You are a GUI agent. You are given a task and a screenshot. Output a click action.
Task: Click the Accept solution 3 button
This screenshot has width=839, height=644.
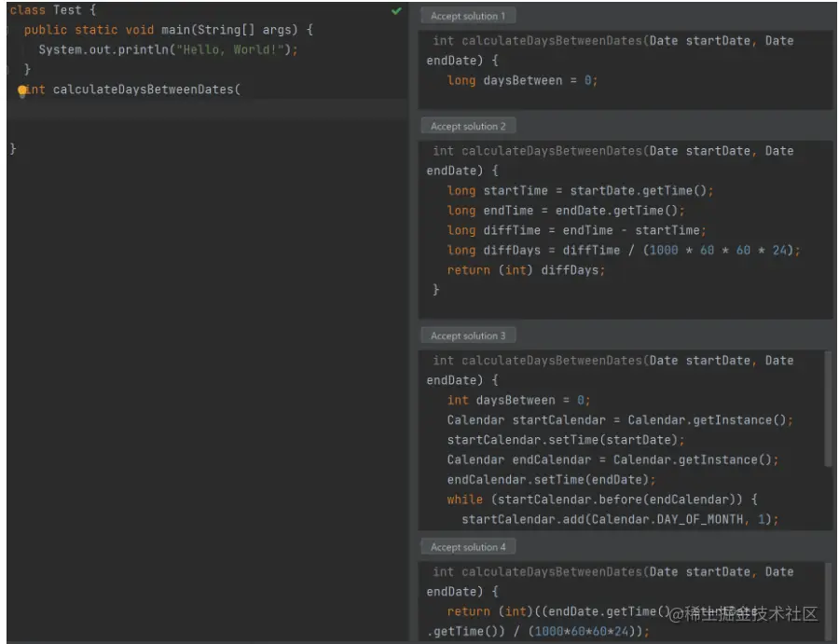tap(468, 336)
